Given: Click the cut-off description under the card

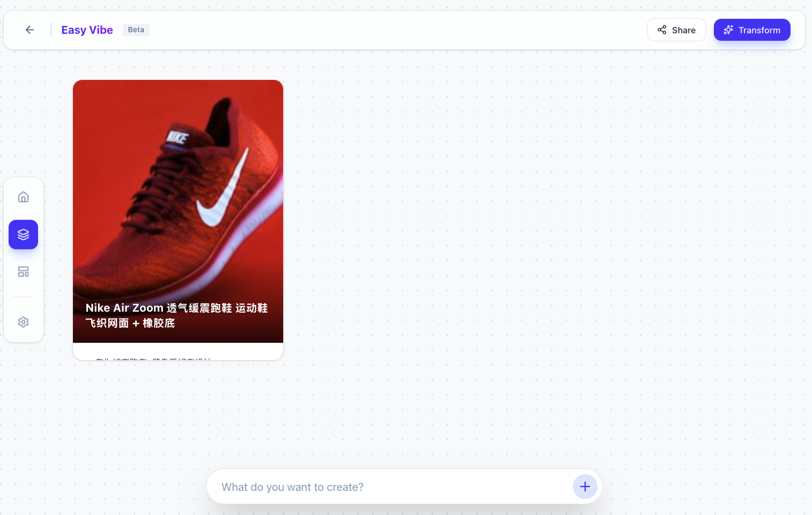Looking at the screenshot, I should tap(153, 357).
